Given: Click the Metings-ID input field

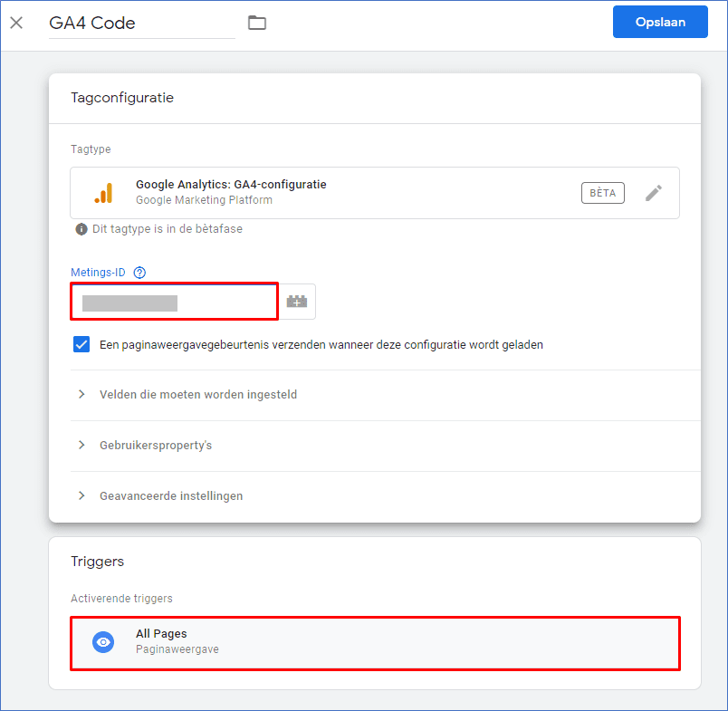Looking at the screenshot, I should click(174, 302).
